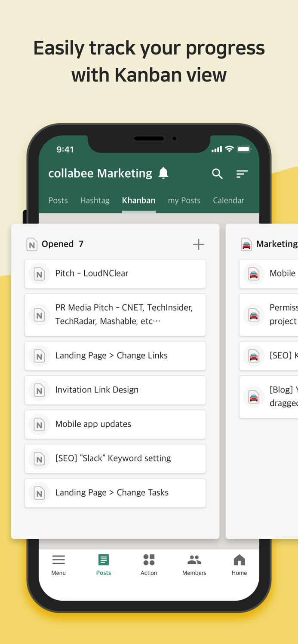This screenshot has height=644, width=298.
Task: Open the Calendar tab
Action: [x=228, y=200]
